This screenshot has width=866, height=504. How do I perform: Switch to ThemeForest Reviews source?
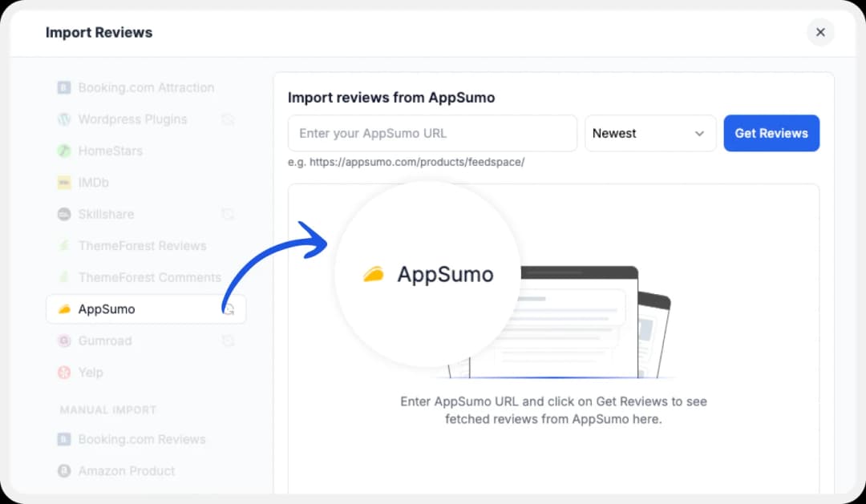(x=142, y=245)
